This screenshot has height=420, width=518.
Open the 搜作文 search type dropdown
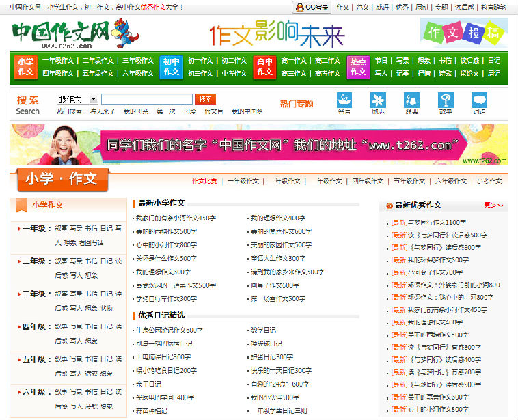78,100
